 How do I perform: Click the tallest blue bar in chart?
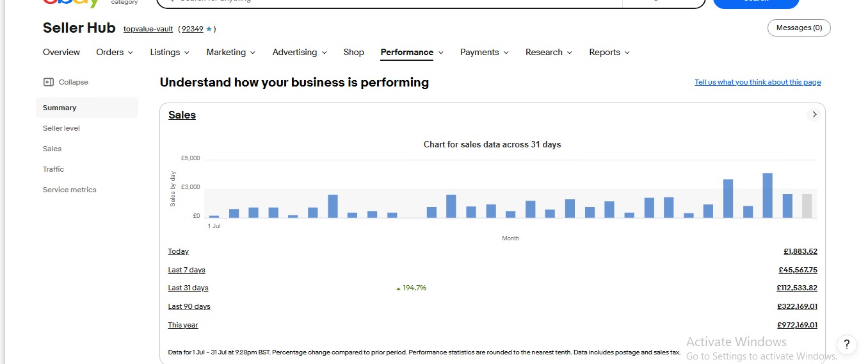tap(768, 195)
